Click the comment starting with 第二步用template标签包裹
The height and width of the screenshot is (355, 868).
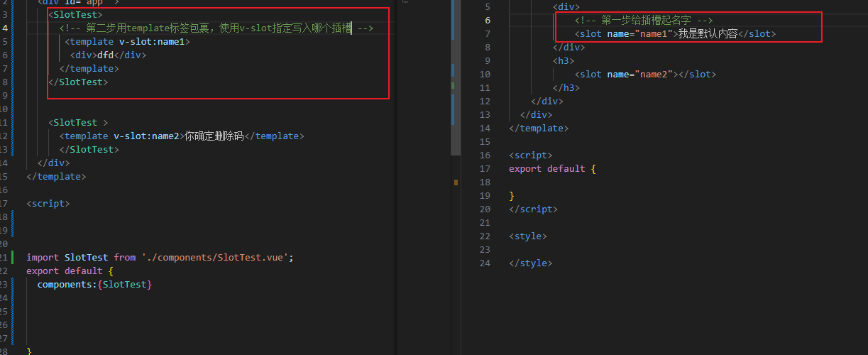pos(216,28)
